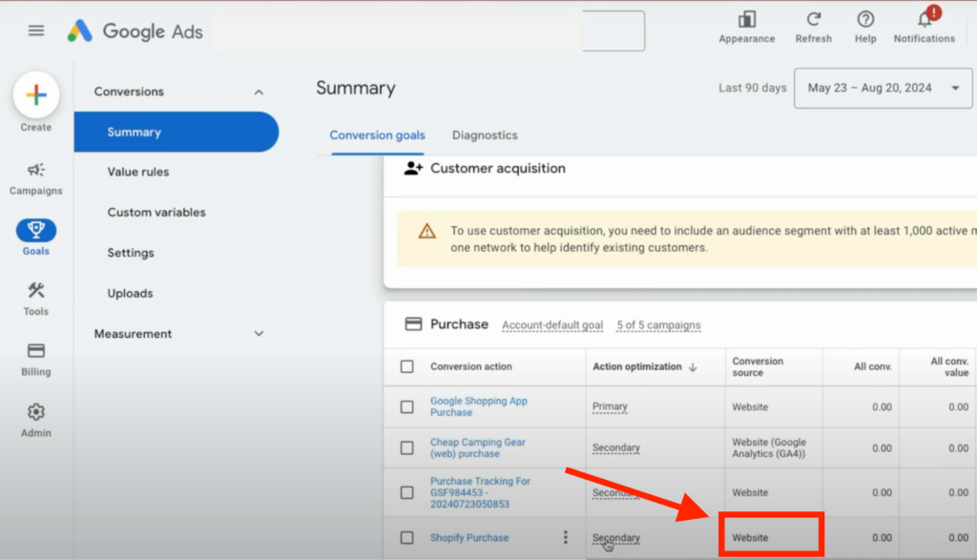Click the Google Ads logo
This screenshot has height=560, width=977.
135,31
